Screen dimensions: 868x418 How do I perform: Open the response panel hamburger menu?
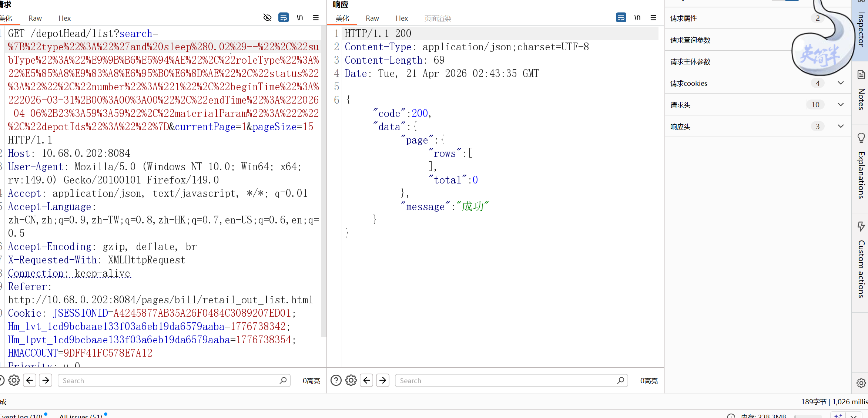click(653, 17)
